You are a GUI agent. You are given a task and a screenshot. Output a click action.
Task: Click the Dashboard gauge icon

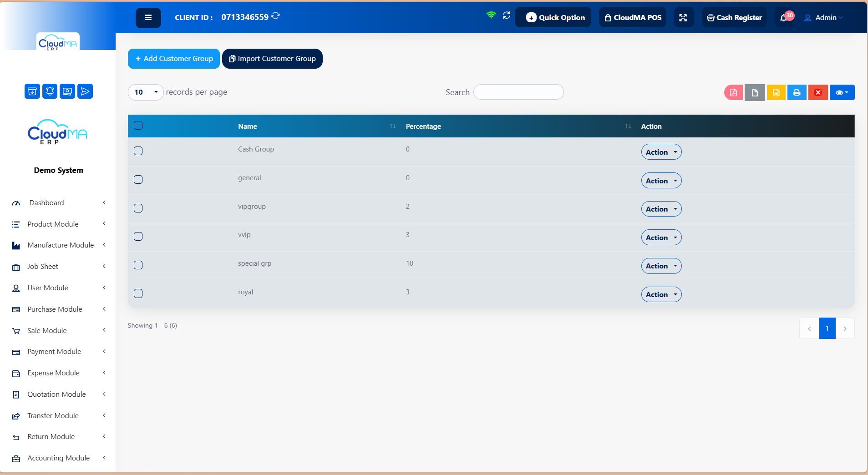coord(16,203)
